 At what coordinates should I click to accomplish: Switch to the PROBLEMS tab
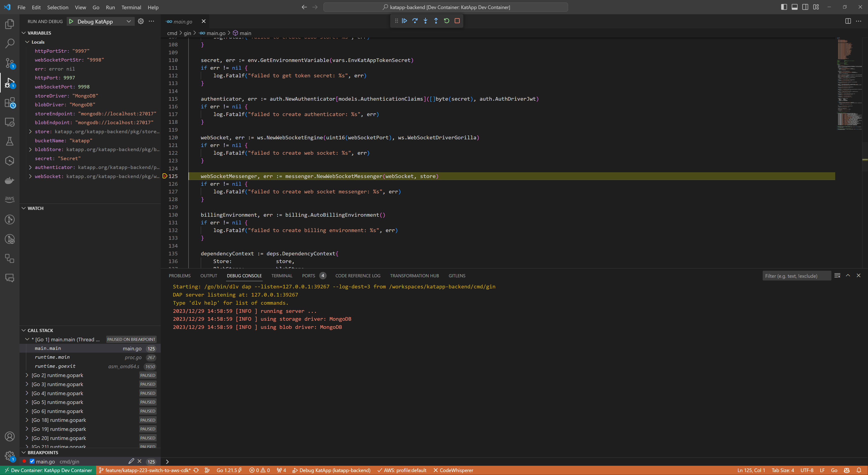point(180,276)
